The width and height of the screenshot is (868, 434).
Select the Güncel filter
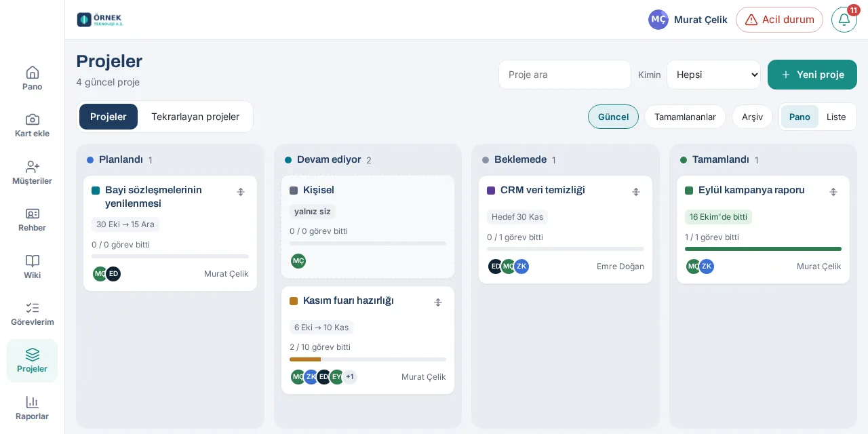point(613,117)
